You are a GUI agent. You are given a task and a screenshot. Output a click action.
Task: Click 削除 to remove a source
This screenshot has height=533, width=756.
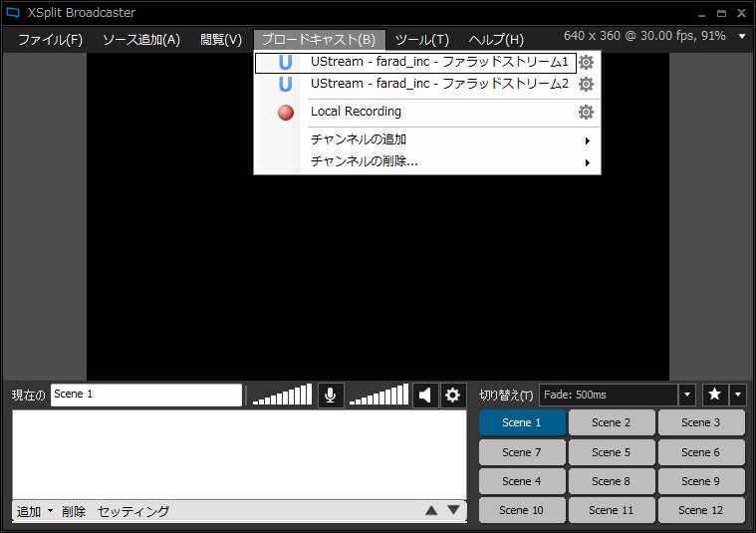point(74,511)
